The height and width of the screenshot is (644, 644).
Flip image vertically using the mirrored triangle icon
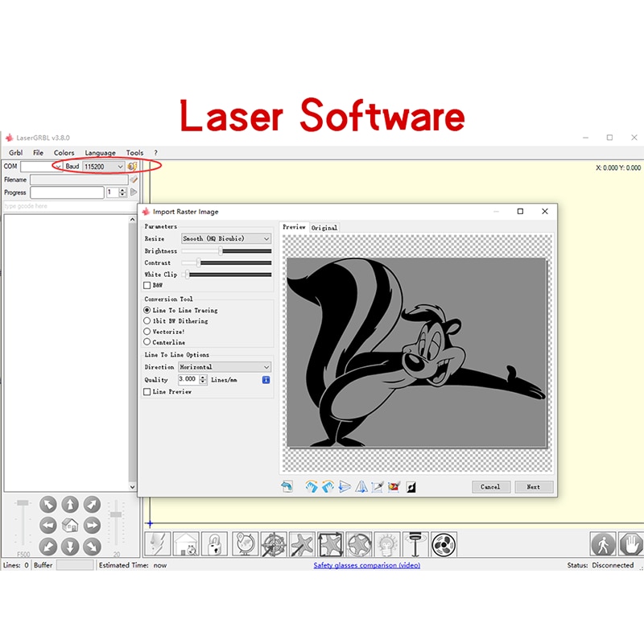[x=361, y=487]
